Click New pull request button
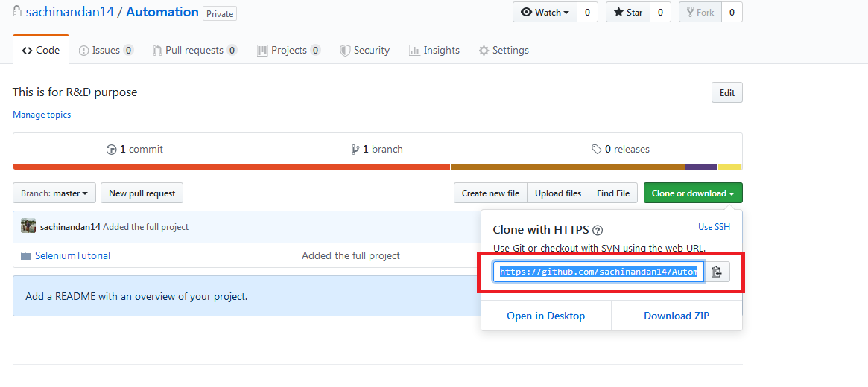Viewport: 868px width, 387px height. coord(142,193)
